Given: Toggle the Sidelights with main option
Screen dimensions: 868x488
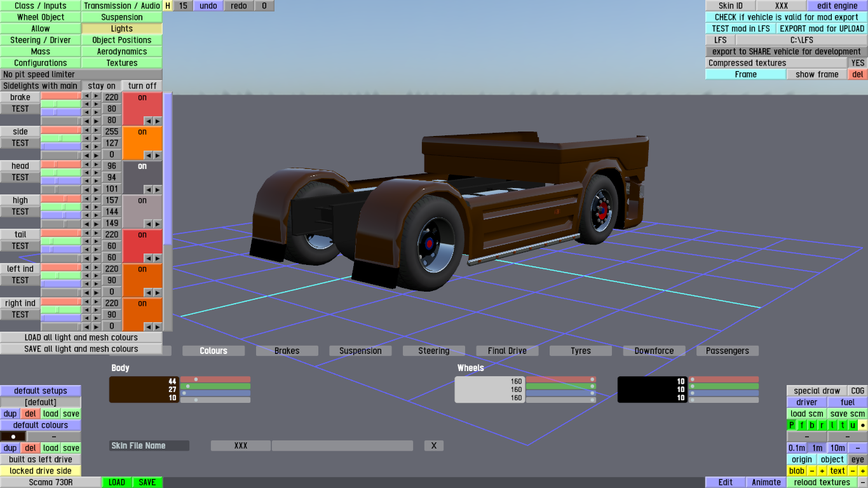Looking at the screenshot, I should 41,86.
